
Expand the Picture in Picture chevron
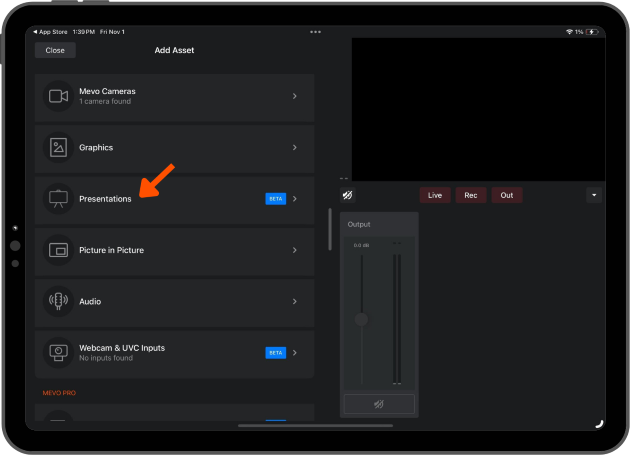295,250
